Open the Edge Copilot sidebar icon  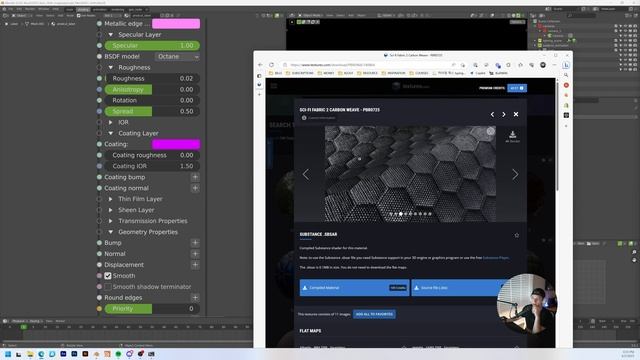[x=566, y=65]
